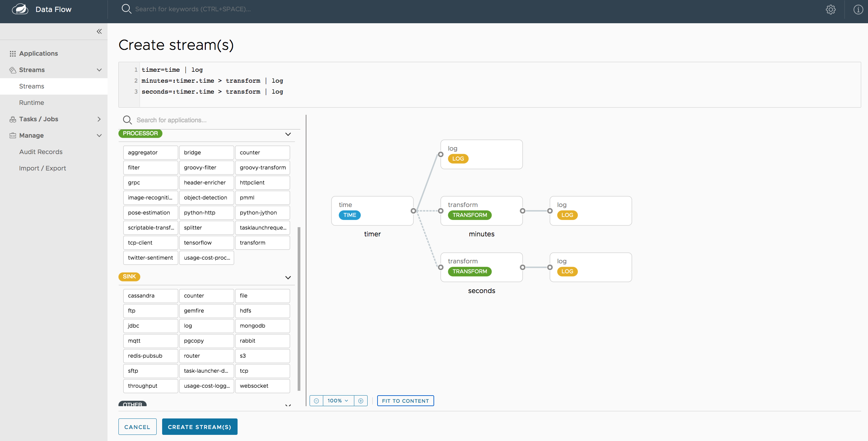
Task: Expand the SINK section
Action: click(287, 276)
